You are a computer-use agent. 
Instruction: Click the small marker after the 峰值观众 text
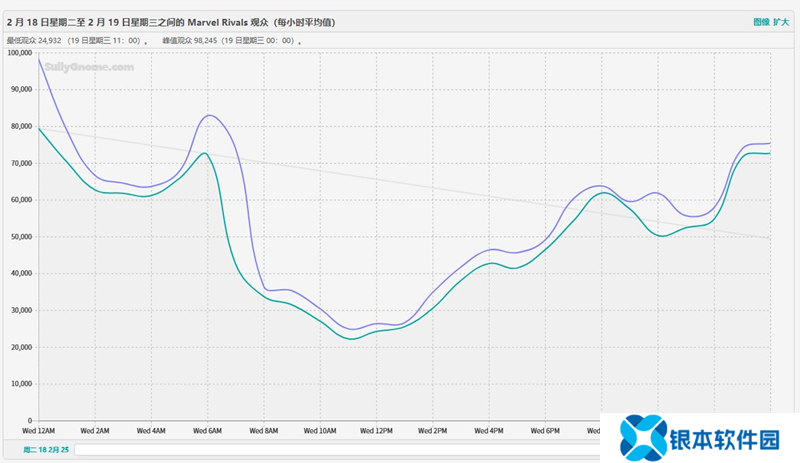(x=300, y=41)
